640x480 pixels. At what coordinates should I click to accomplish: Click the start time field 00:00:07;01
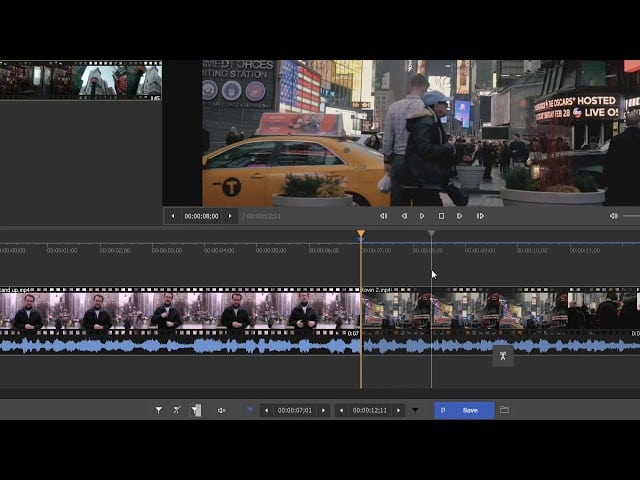click(295, 410)
